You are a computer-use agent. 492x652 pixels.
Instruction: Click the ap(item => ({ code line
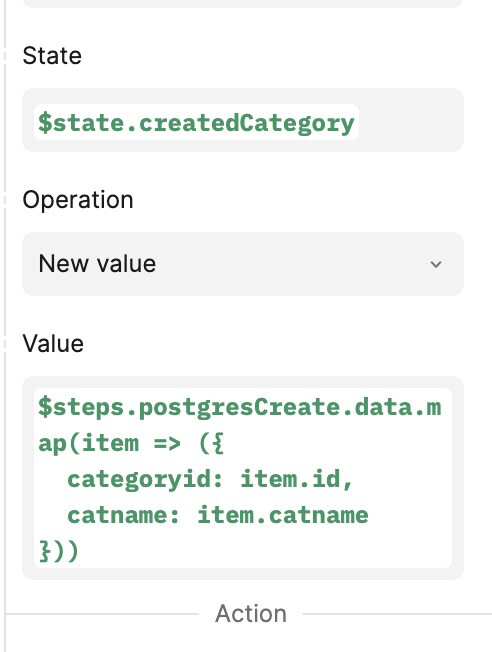click(131, 443)
